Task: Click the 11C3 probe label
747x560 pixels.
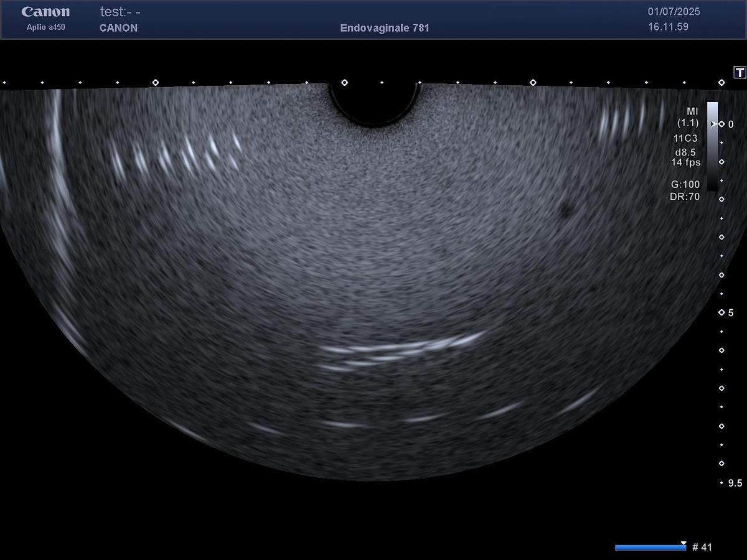Action: tap(685, 138)
